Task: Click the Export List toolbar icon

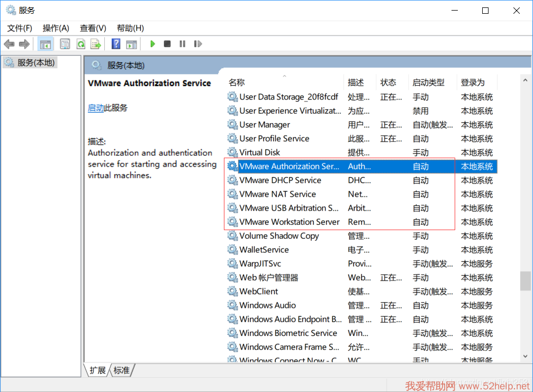Action: tap(96, 44)
